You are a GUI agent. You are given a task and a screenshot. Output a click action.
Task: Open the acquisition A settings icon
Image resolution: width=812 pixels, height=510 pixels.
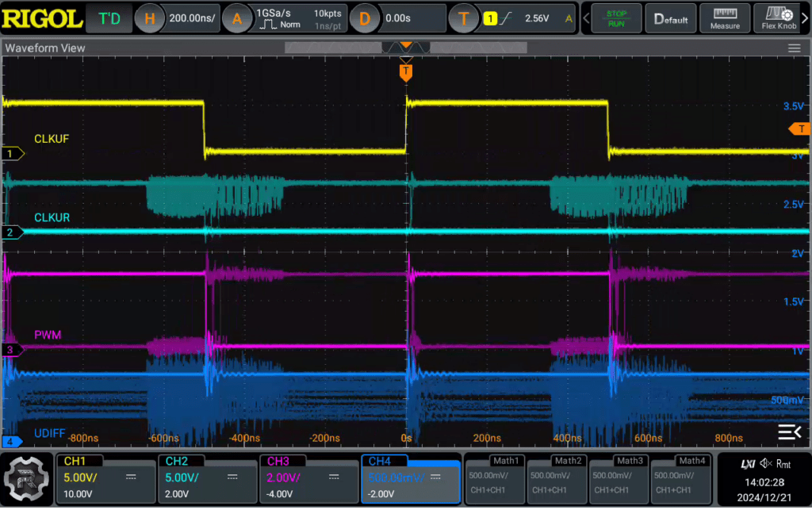point(236,19)
